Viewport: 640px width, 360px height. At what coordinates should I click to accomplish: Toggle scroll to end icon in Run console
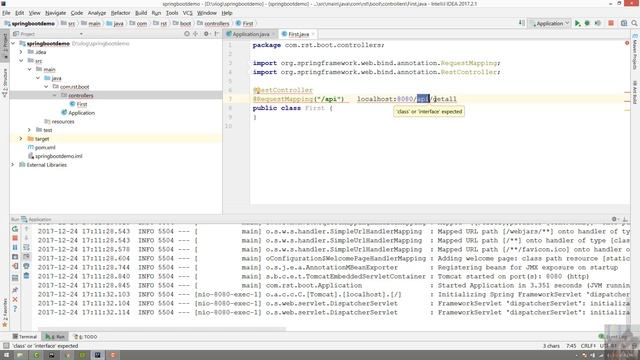click(26, 257)
